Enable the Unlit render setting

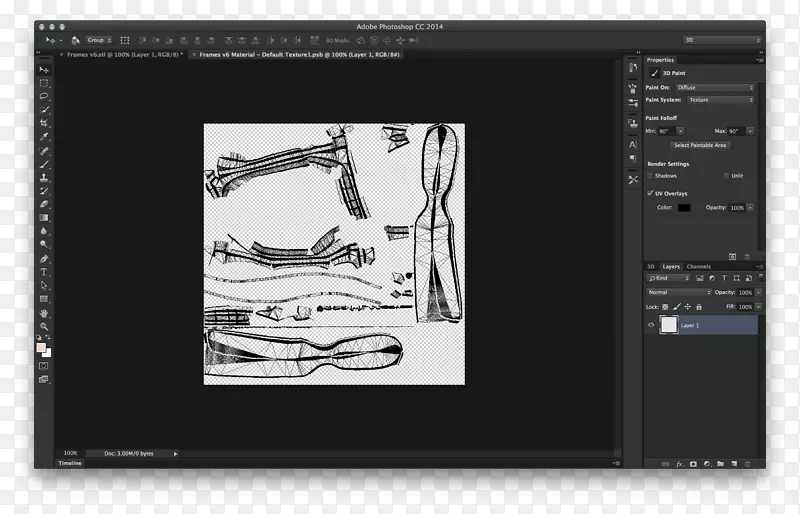(726, 175)
